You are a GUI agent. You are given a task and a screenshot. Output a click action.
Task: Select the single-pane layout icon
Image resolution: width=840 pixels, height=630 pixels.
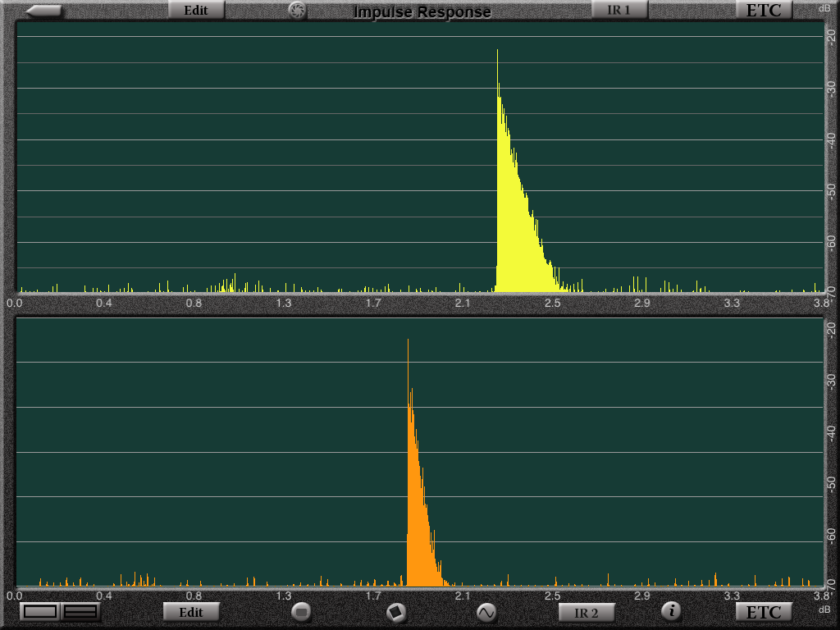tap(40, 611)
